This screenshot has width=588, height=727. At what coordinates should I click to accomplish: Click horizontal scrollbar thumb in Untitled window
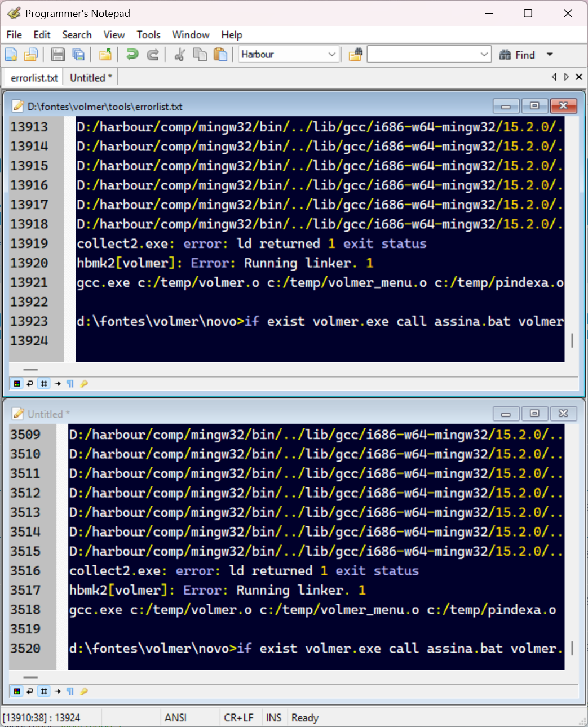(30, 677)
